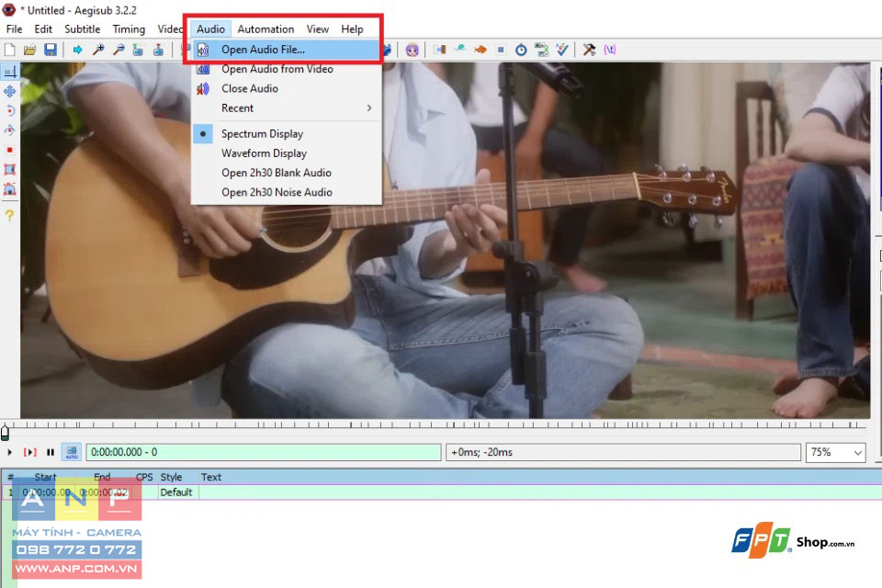Open Translation Assistant orange fish icon

click(x=481, y=51)
